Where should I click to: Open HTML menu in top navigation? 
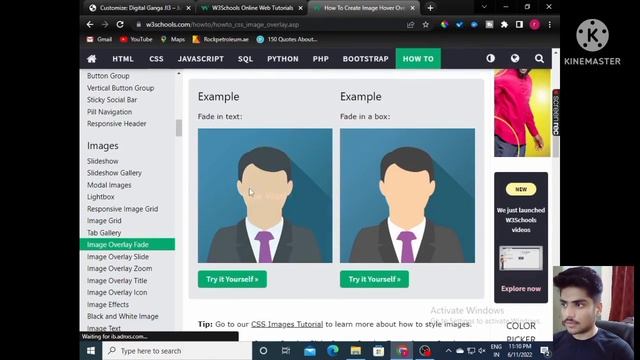point(123,59)
